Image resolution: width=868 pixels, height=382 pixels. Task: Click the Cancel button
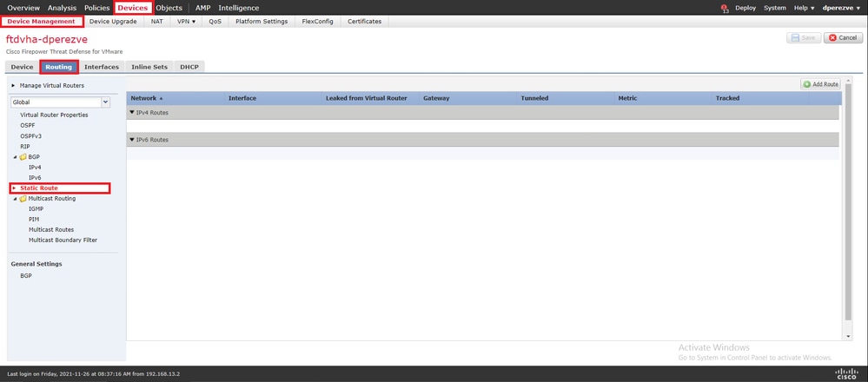coord(843,37)
